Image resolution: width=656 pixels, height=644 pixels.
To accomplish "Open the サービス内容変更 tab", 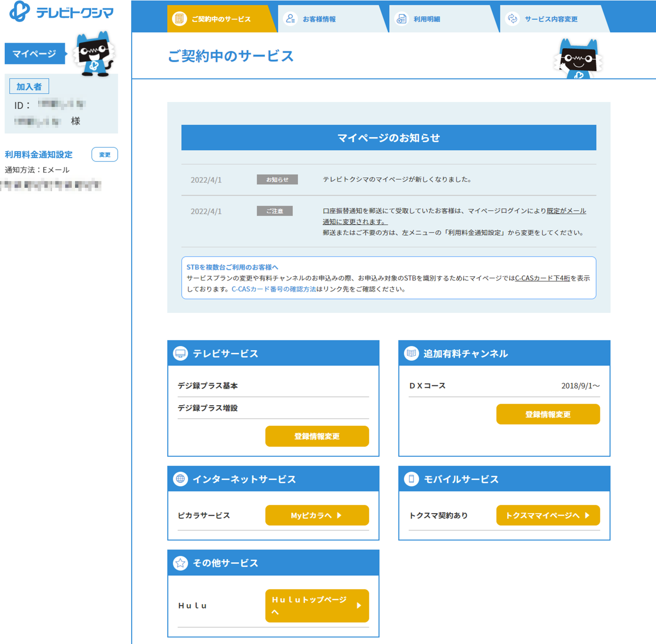I will [555, 19].
